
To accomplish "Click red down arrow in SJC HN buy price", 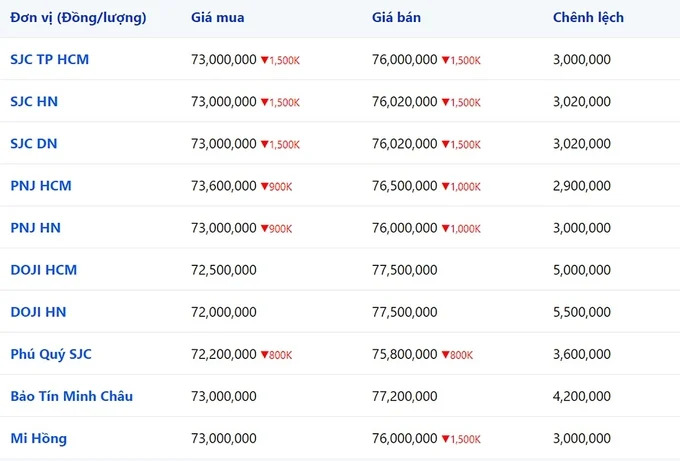I will 265,102.
